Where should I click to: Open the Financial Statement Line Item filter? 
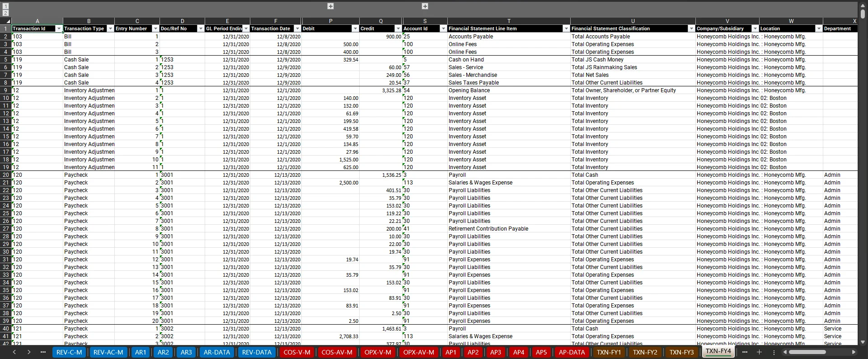pyautogui.click(x=566, y=28)
